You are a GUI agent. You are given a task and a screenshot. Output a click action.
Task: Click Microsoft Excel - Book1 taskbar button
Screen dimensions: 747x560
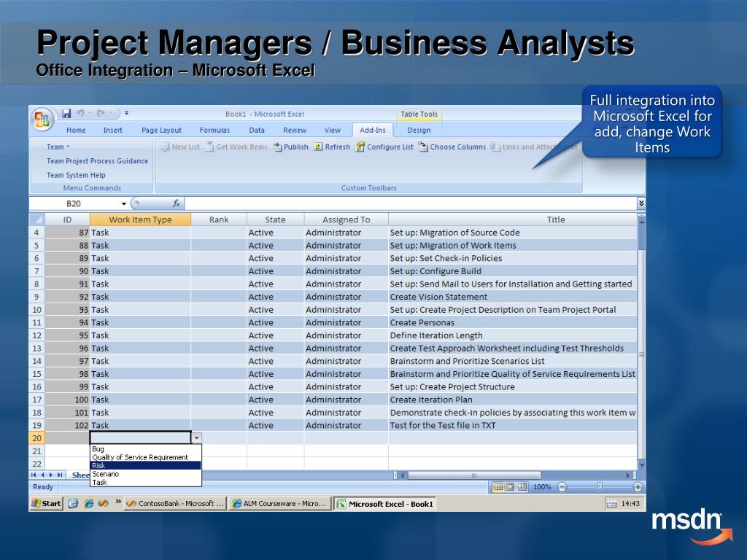point(385,503)
